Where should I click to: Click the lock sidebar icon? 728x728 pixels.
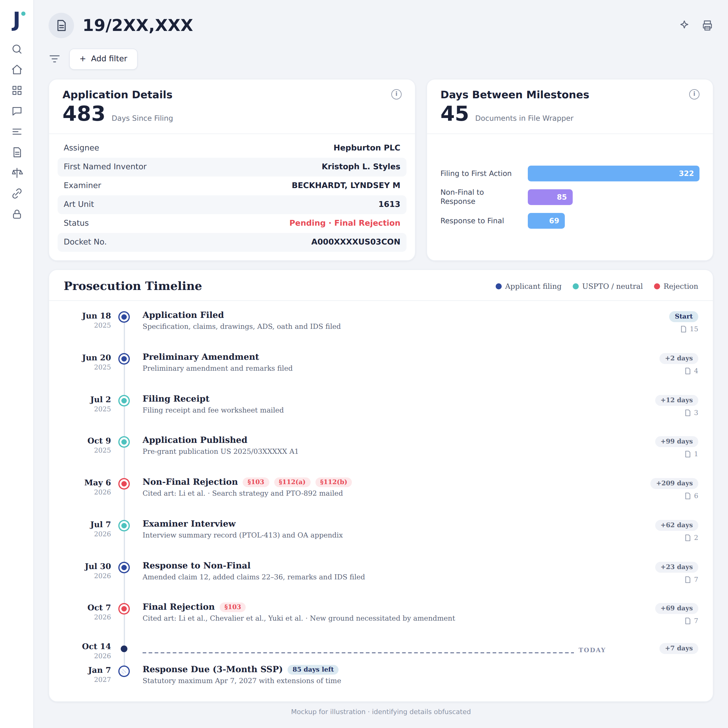point(17,214)
